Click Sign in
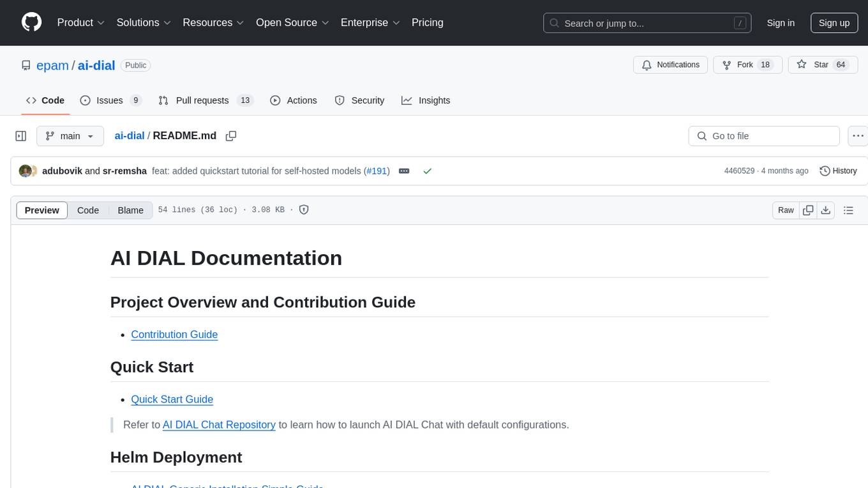 (781, 23)
